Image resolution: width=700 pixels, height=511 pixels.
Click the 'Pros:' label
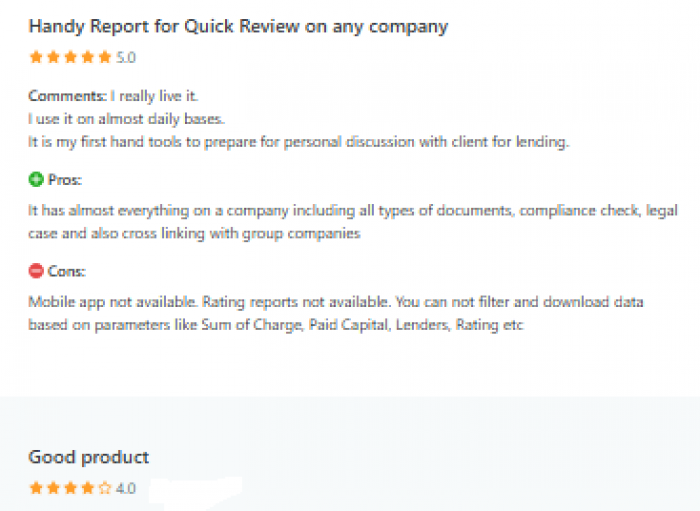point(65,180)
